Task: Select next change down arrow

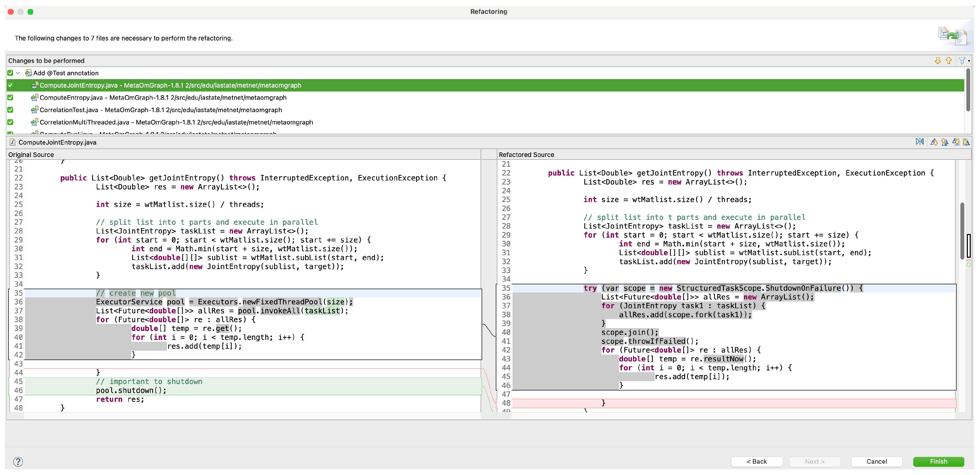Action: coord(937,61)
